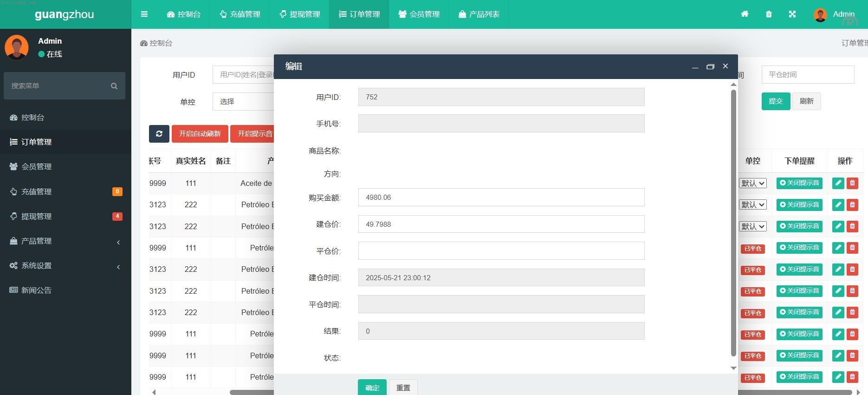The height and width of the screenshot is (395, 868).
Task: Click the edit pencil icon in first row
Action: coord(838,183)
